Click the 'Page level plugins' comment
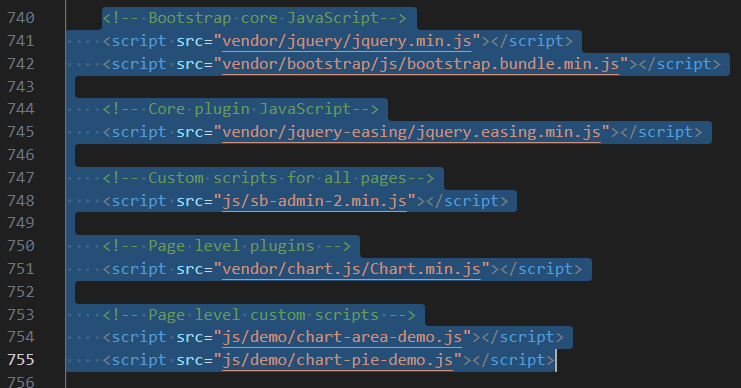This screenshot has width=741, height=388. coord(226,246)
